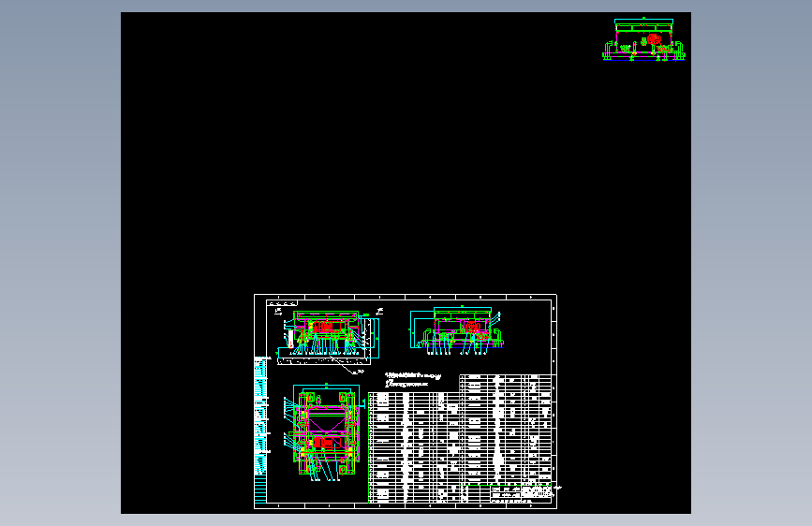
Task: Select the standalone assembly drawing in the top-right corner
Action: (x=643, y=39)
